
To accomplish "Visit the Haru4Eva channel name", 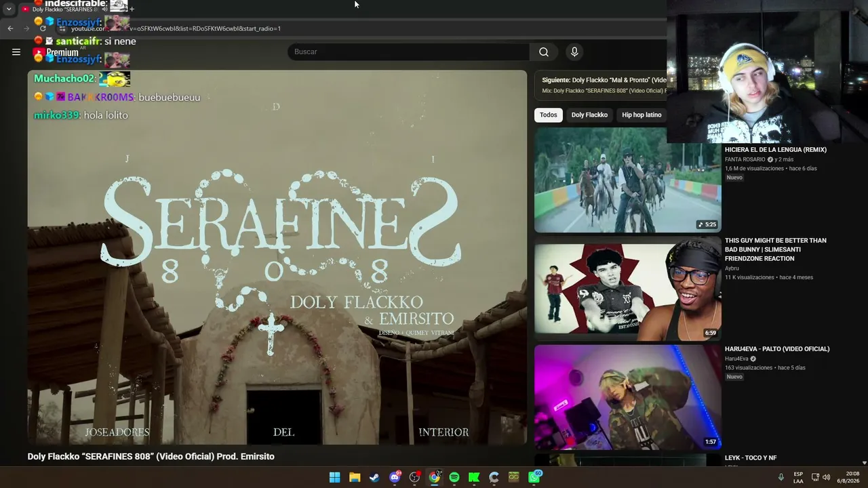I will (x=736, y=359).
